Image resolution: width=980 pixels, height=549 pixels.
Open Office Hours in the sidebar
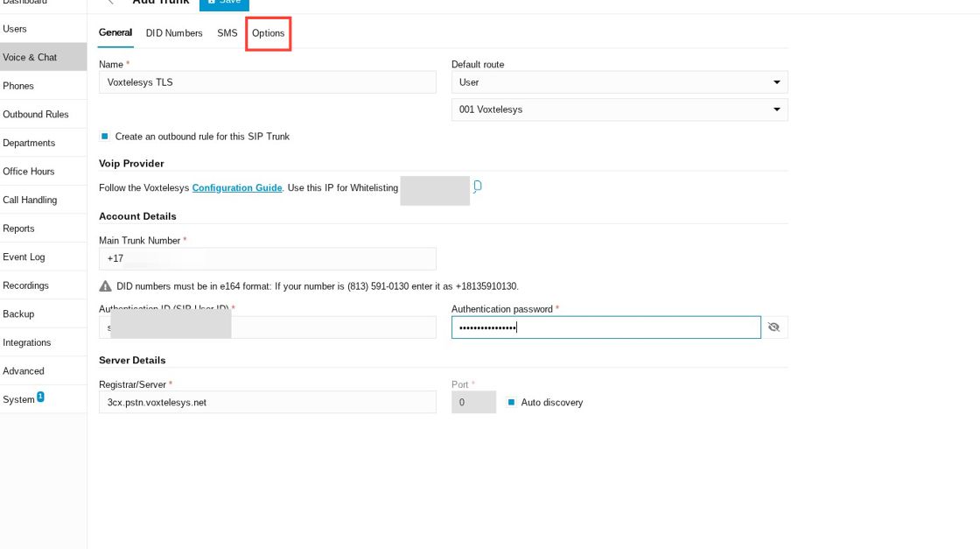coord(43,172)
